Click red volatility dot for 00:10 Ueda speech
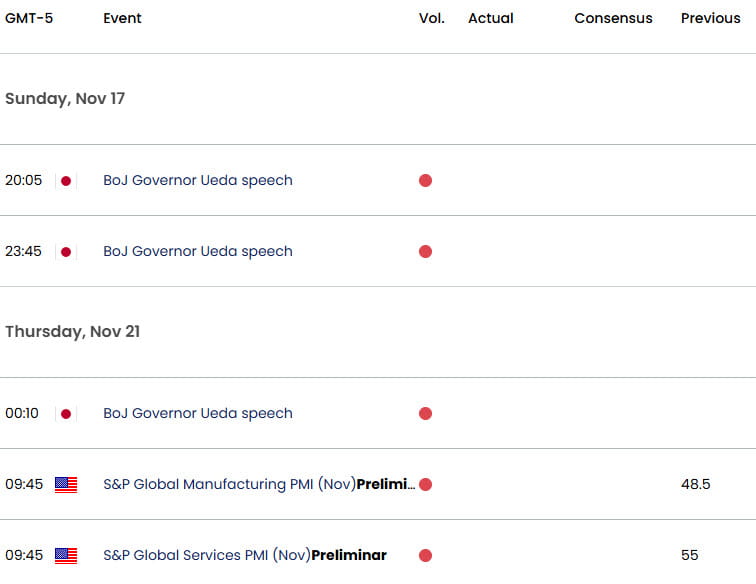 [425, 414]
